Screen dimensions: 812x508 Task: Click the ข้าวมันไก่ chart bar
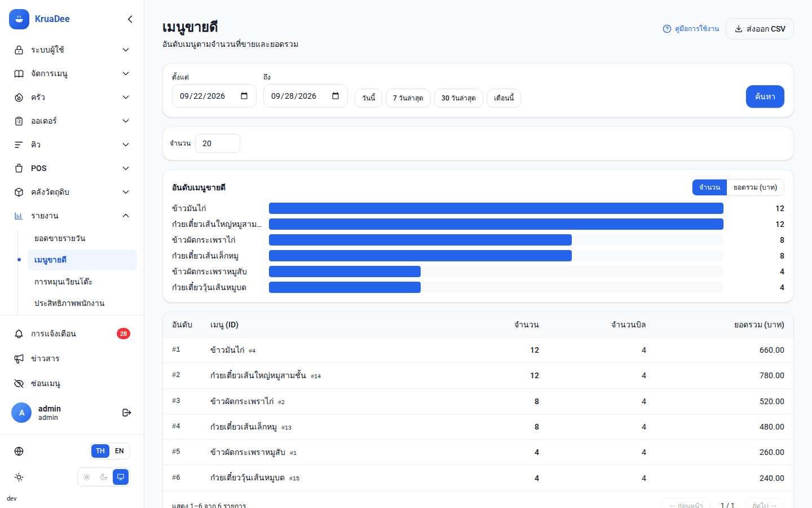[496, 208]
